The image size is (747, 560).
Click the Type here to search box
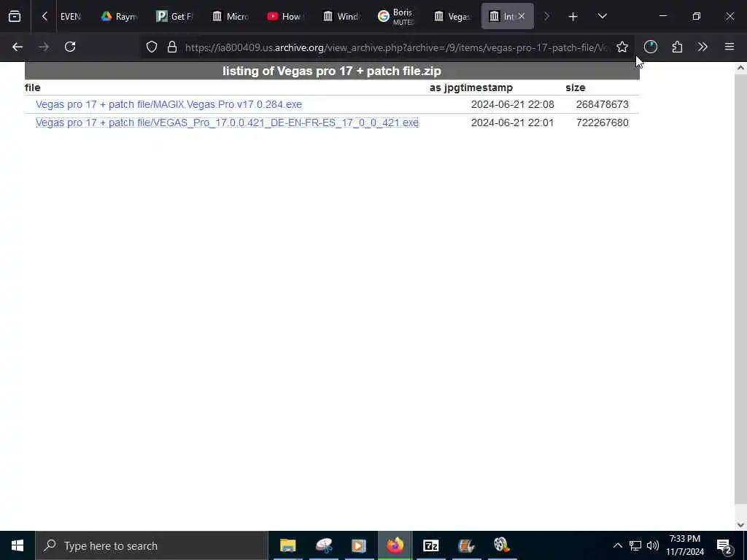[152, 545]
